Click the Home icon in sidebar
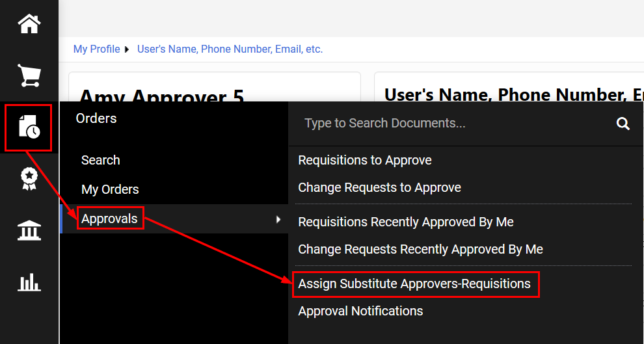This screenshot has width=644, height=344. (x=29, y=24)
